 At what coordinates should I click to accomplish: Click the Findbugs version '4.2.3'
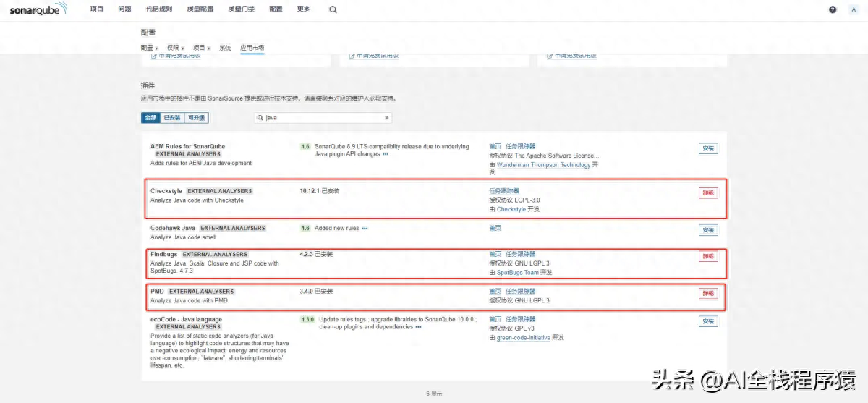coord(307,254)
